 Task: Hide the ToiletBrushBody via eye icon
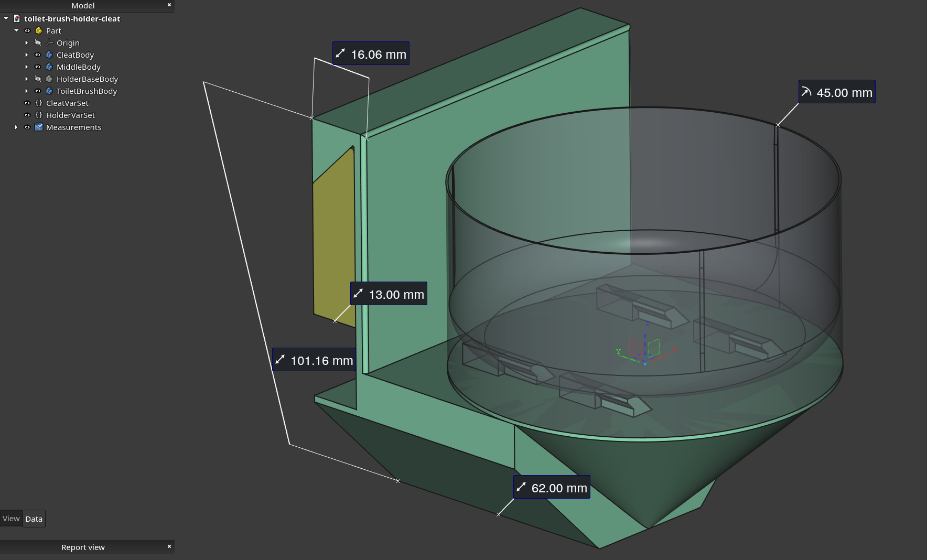pos(38,91)
